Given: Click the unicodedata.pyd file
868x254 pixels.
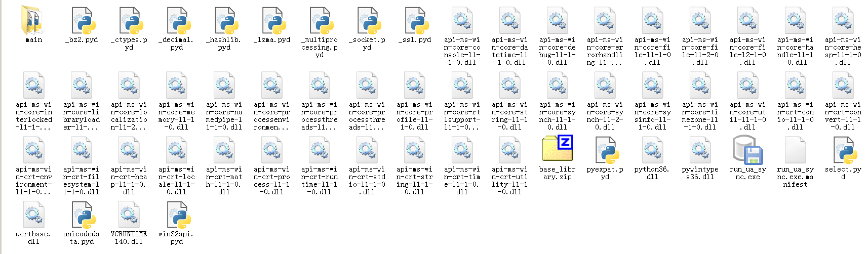Looking at the screenshot, I should (x=82, y=215).
